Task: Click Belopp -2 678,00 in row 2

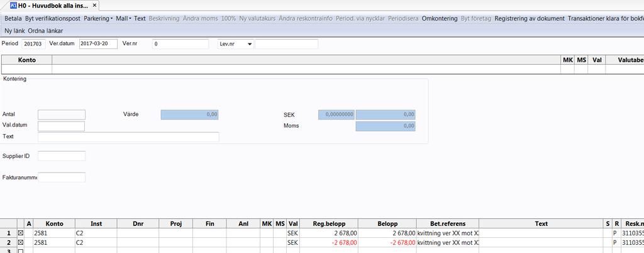Action: tap(387, 243)
